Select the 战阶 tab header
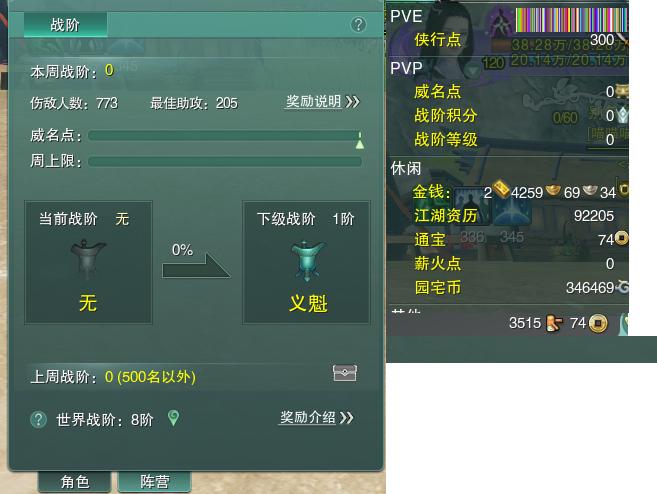This screenshot has height=494, width=657. tap(65, 25)
